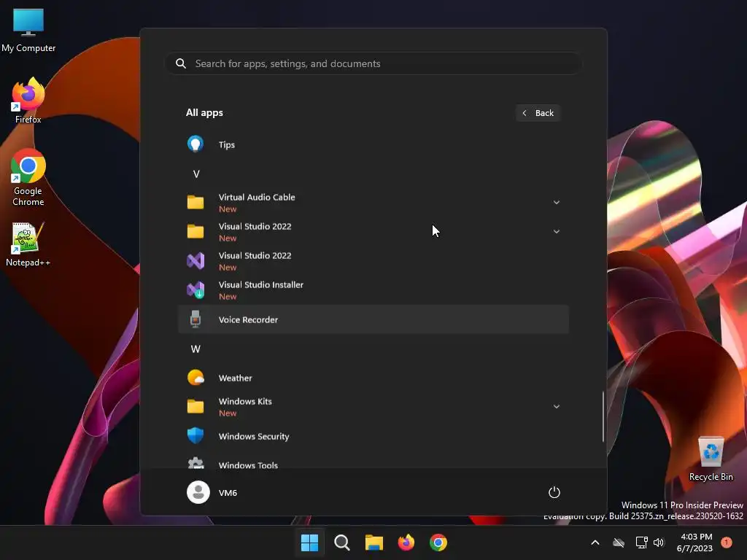747x560 pixels.
Task: Click the search magnifier in Start menu
Action: 181,63
